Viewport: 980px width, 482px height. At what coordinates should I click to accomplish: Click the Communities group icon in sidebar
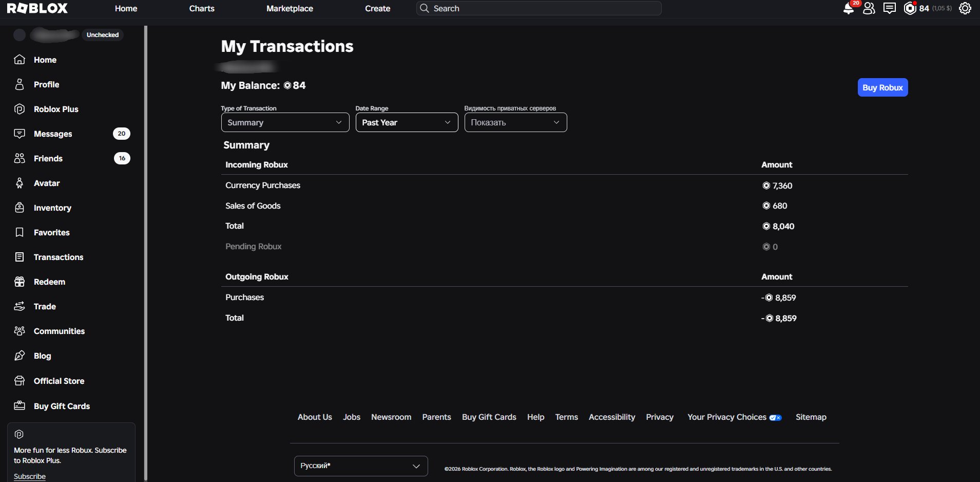coord(20,331)
